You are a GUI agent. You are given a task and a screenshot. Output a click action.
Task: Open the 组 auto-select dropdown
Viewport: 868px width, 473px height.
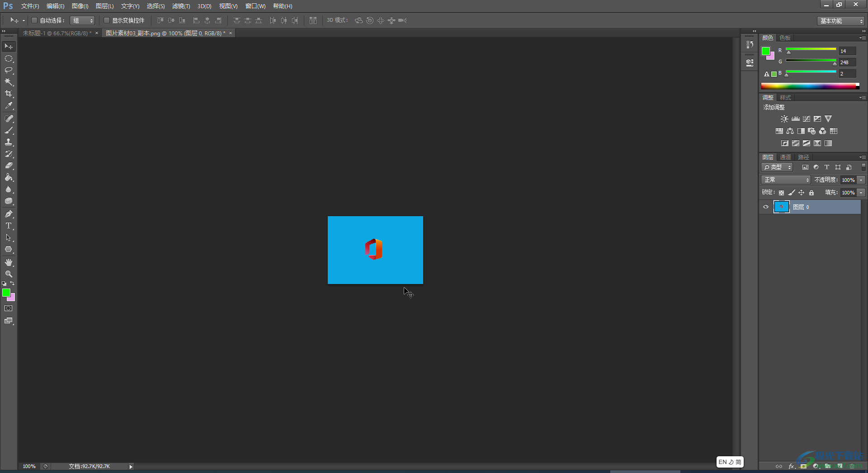point(82,20)
